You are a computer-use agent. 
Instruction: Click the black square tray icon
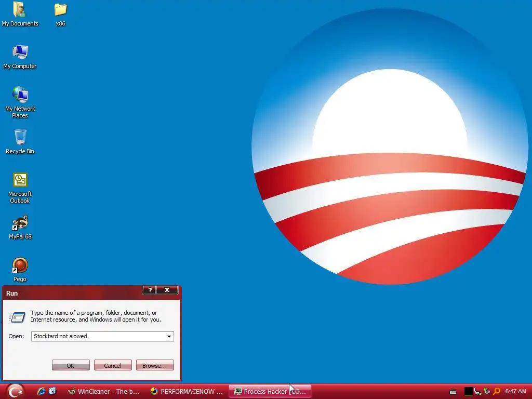[x=468, y=391]
